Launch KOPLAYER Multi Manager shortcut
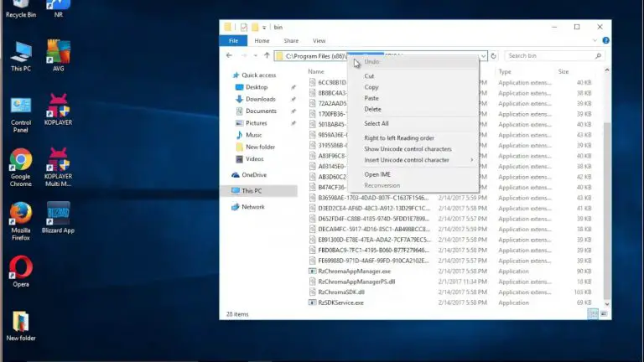Screen dimensions: 644x362 coord(59,168)
